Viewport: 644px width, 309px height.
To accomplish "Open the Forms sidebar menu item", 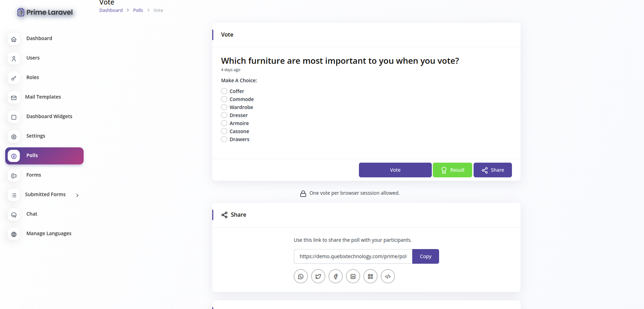I will pyautogui.click(x=34, y=175).
